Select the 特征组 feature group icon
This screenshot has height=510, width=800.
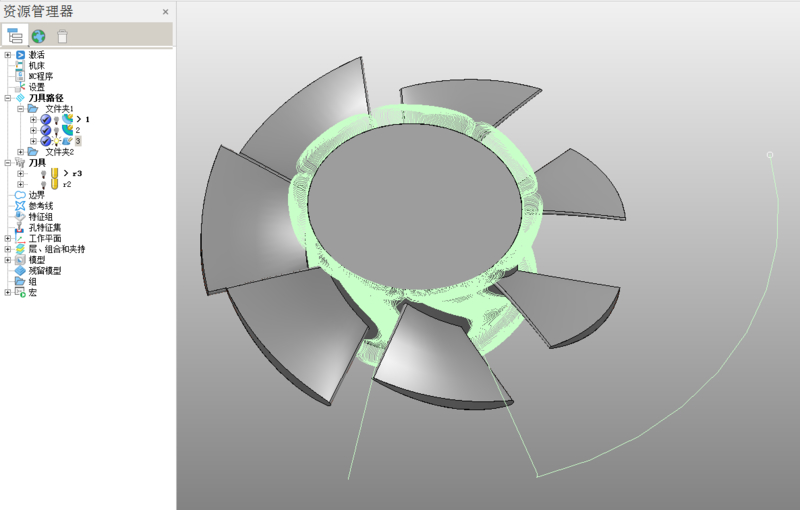click(x=20, y=216)
